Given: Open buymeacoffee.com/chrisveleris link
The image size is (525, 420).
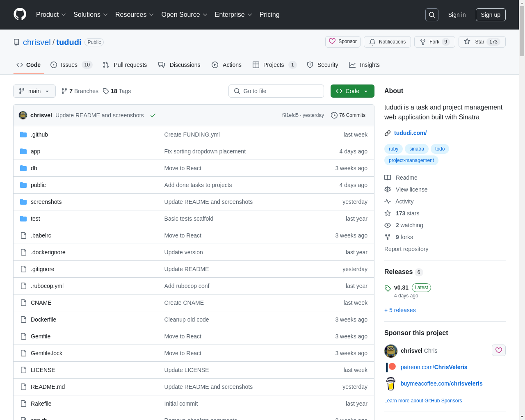Looking at the screenshot, I should 442,383.
